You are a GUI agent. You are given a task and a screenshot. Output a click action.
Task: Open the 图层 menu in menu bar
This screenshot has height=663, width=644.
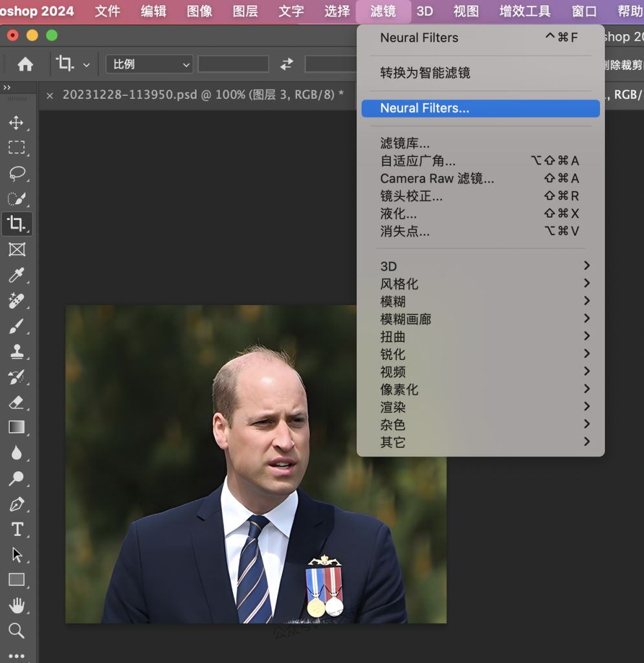click(x=245, y=11)
